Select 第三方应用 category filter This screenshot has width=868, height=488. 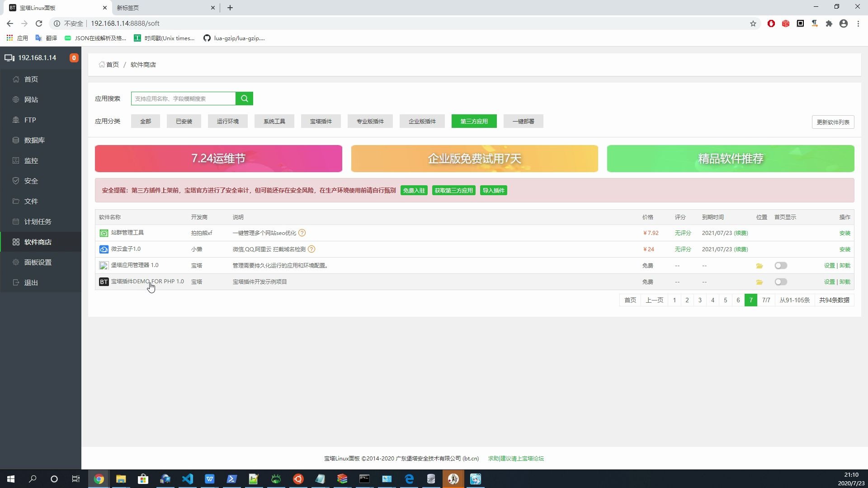click(474, 121)
